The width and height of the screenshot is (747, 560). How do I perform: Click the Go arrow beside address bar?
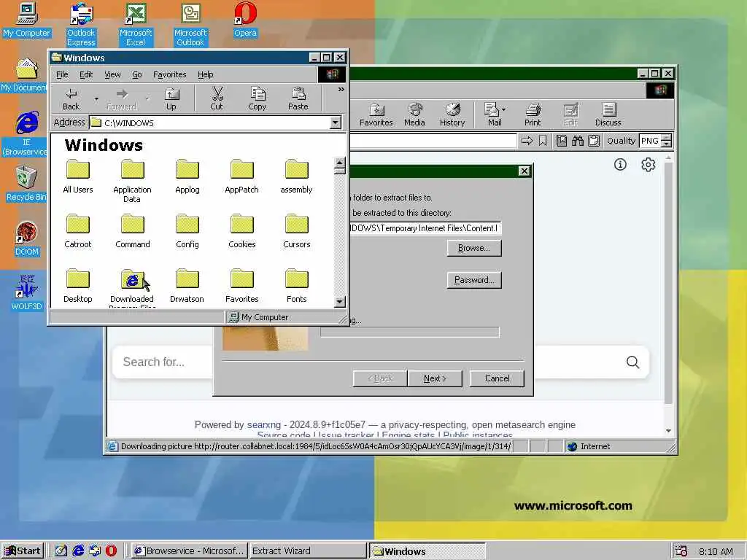click(x=527, y=141)
